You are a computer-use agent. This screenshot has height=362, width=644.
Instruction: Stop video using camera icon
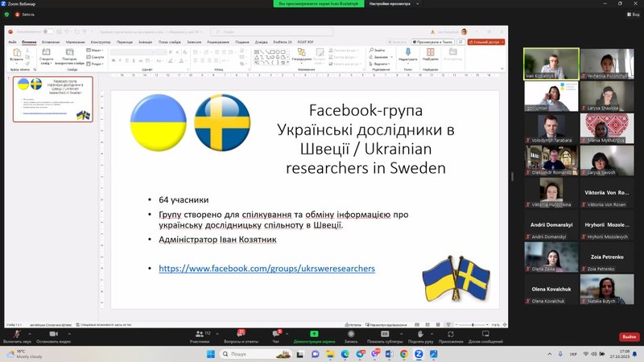click(x=53, y=334)
